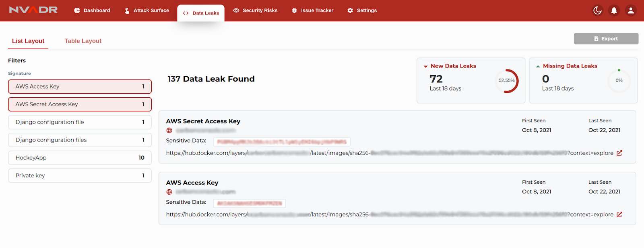This screenshot has height=248, width=644.
Task: Click the 137 Data Leak Found heading
Action: [x=211, y=79]
